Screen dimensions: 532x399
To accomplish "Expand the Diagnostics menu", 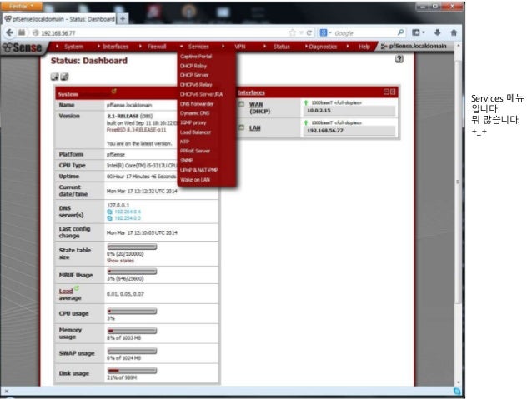I will [x=323, y=47].
